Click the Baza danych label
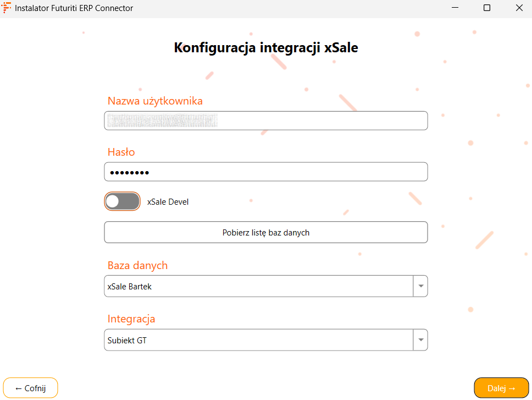532x400 pixels. [x=137, y=265]
